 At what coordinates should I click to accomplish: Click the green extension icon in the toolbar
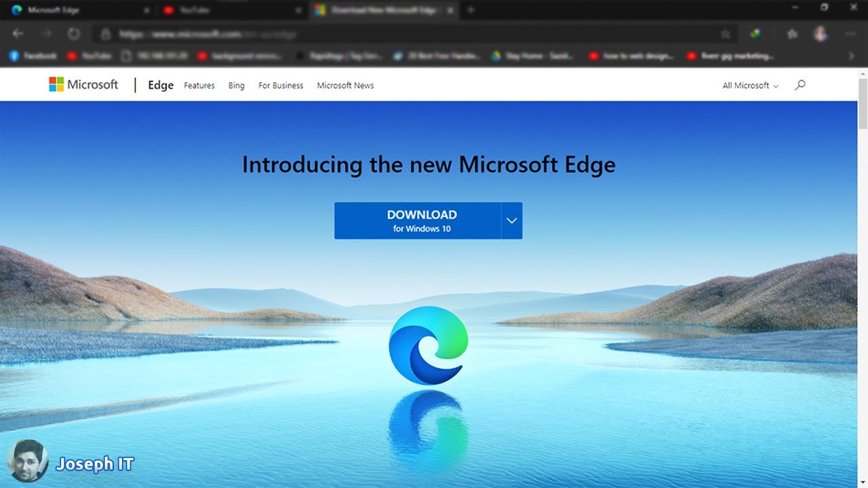(x=755, y=33)
